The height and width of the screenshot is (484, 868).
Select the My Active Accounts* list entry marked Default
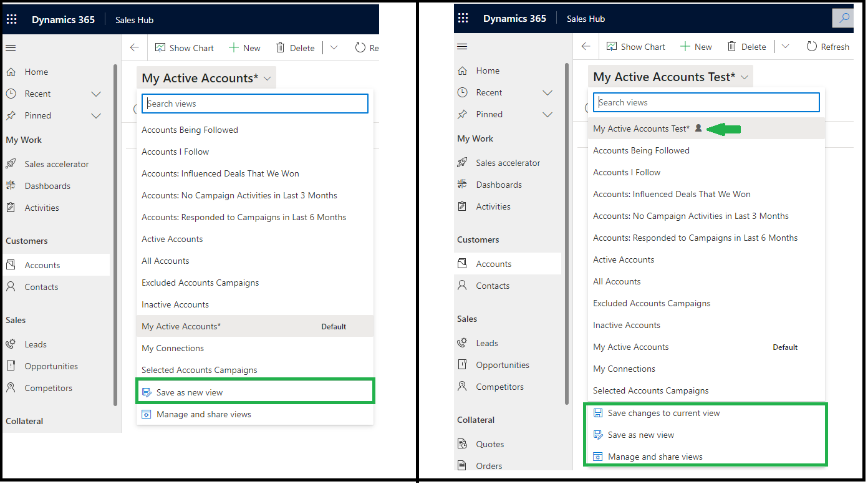tap(181, 326)
